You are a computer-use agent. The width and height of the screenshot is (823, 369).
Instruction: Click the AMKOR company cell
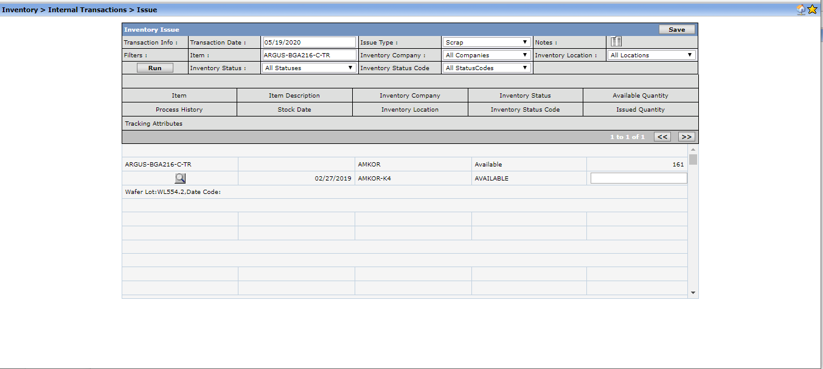413,164
